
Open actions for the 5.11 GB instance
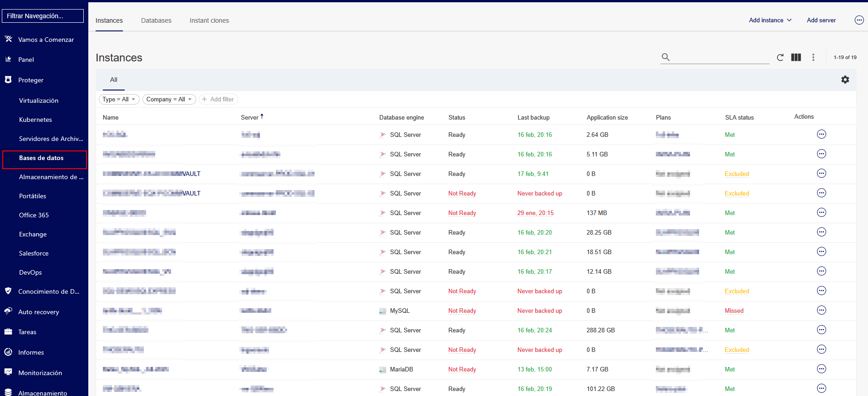pyautogui.click(x=822, y=154)
